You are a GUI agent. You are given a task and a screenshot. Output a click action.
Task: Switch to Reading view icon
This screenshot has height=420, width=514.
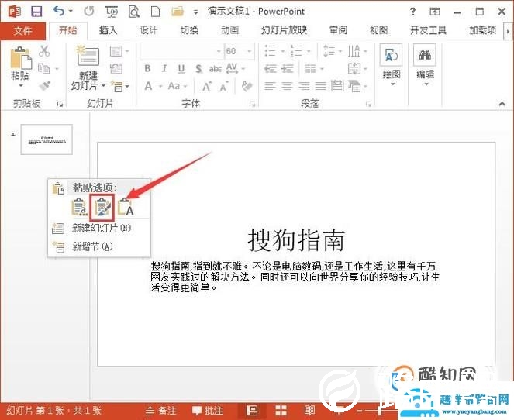point(309,410)
